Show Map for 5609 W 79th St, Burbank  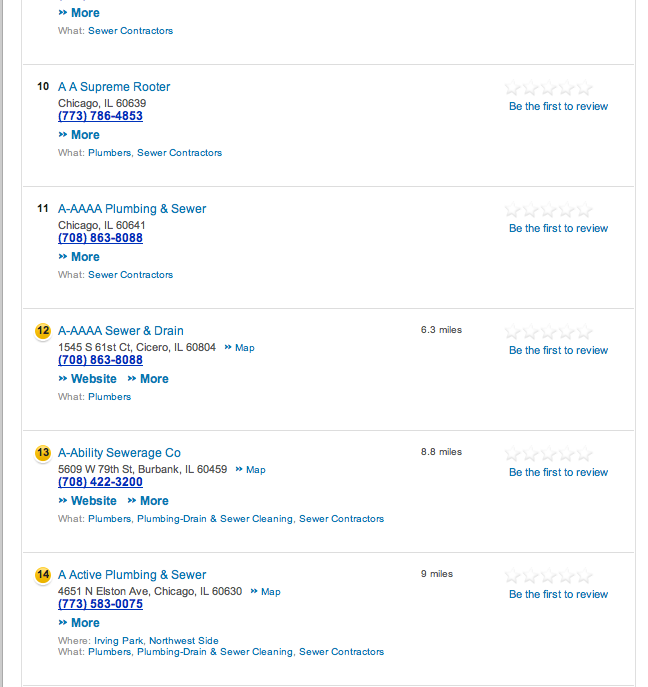point(251,470)
